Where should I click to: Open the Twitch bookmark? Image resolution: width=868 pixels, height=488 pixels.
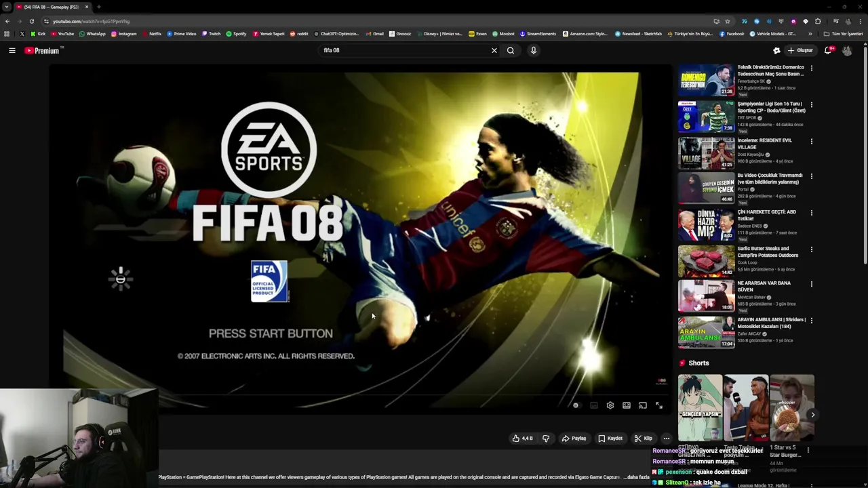pos(211,33)
